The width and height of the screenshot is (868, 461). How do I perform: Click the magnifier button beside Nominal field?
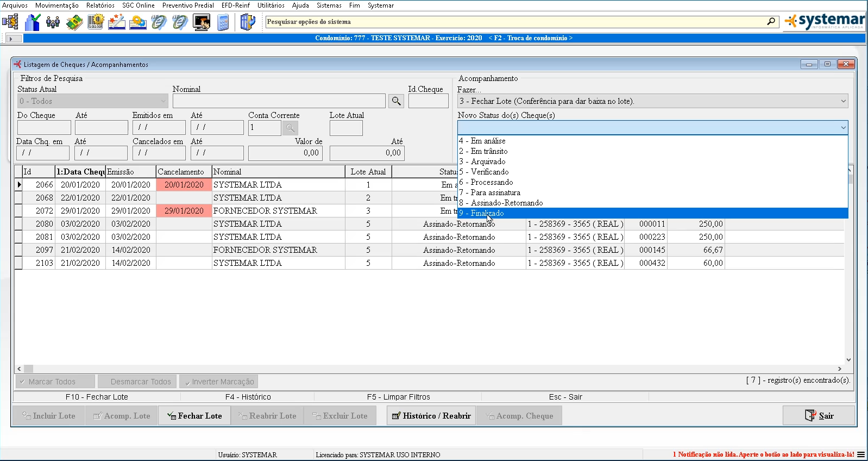(396, 101)
